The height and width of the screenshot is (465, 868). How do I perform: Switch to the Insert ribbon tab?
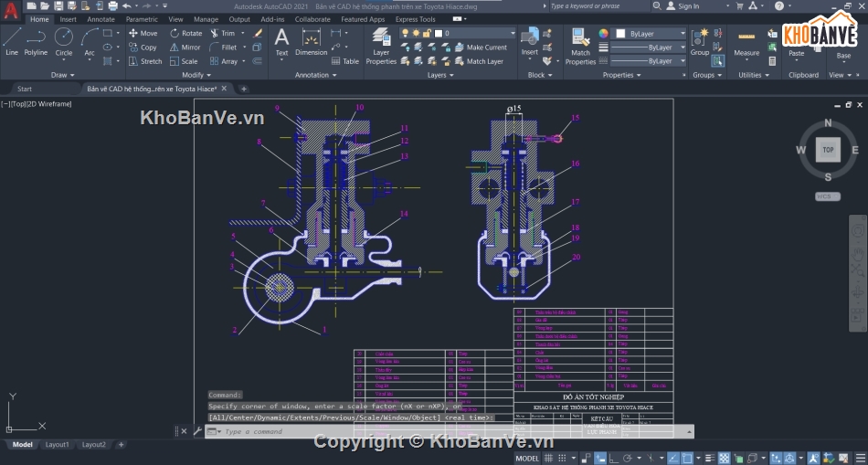(69, 19)
